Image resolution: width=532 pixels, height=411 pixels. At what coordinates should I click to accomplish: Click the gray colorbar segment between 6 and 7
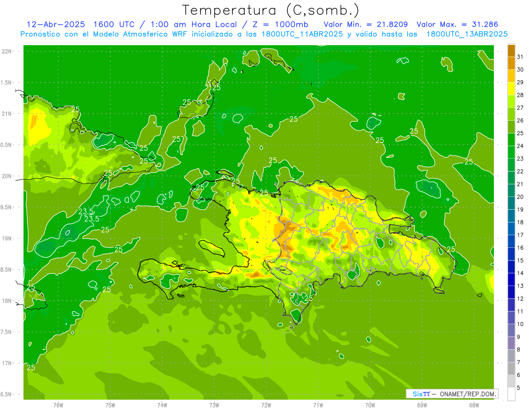(x=512, y=369)
